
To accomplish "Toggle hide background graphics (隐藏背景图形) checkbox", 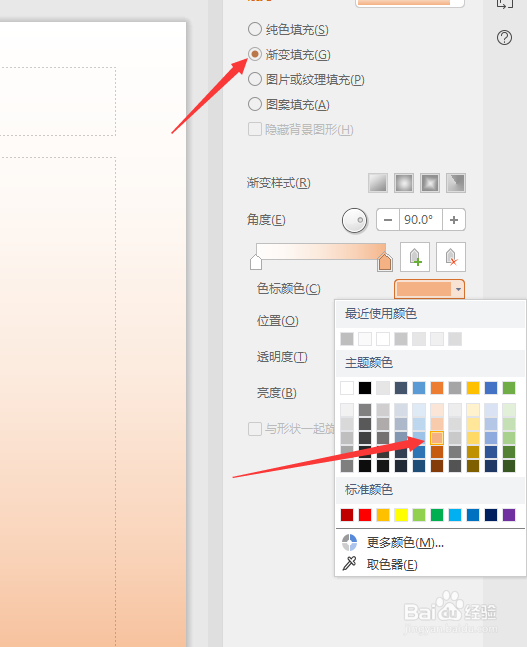I will pyautogui.click(x=255, y=129).
